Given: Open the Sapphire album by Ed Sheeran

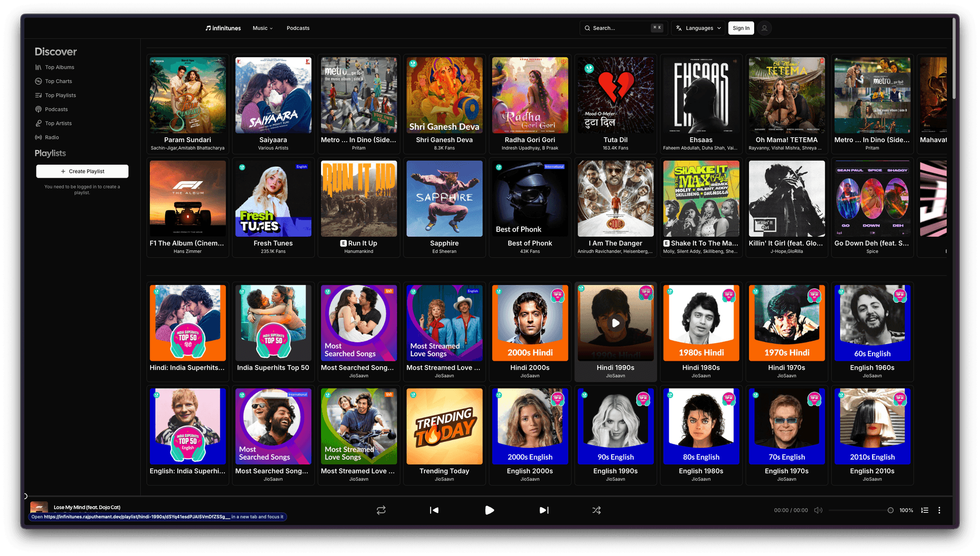Looking at the screenshot, I should pyautogui.click(x=444, y=199).
